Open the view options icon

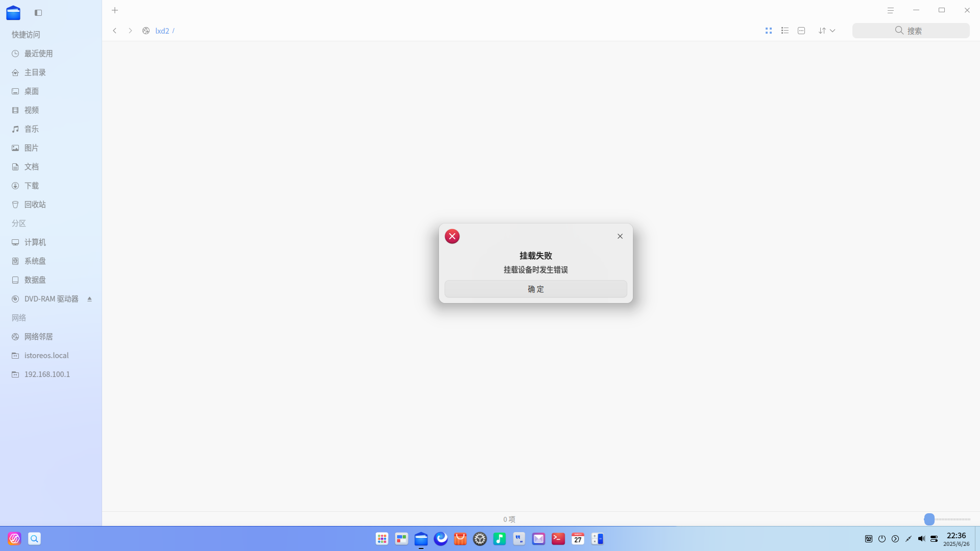801,31
